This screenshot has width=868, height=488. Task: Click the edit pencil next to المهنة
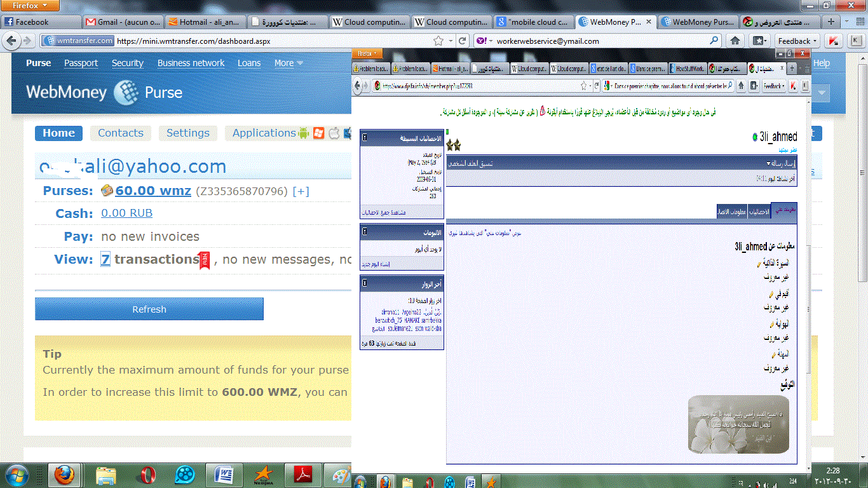tap(774, 355)
